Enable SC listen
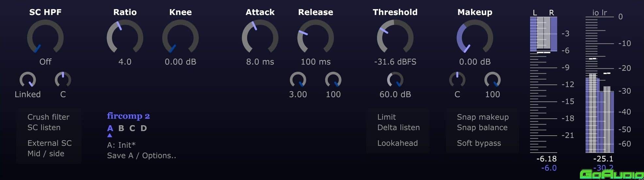 (x=44, y=127)
